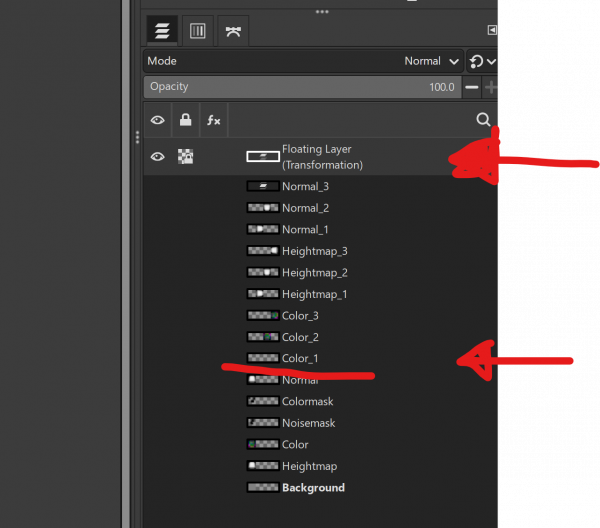Select the Floating Layer thumbnail
600x528 pixels.
click(263, 156)
